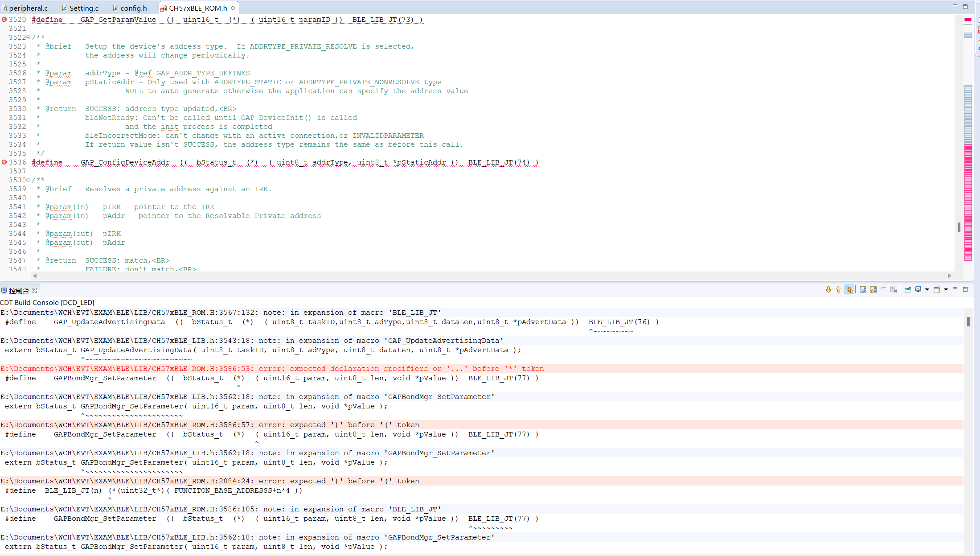Click the display selected console icon
The width and height of the screenshot is (980, 556).
pyautogui.click(x=918, y=290)
